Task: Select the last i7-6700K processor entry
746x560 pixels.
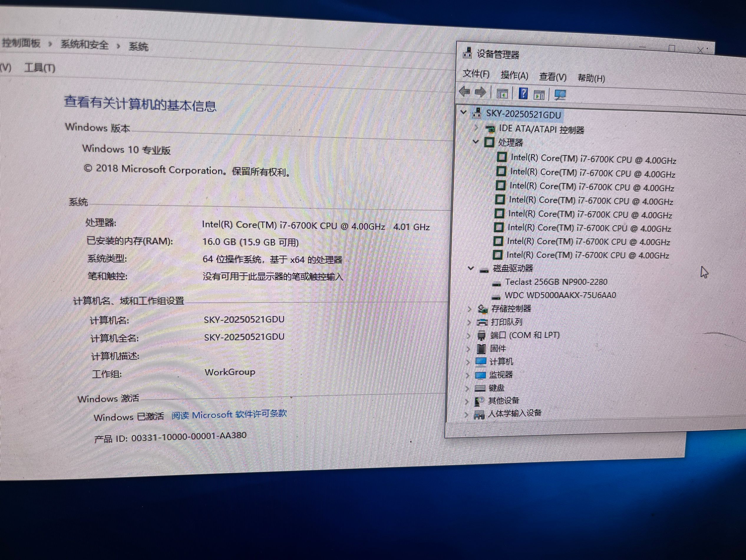Action: [x=587, y=255]
